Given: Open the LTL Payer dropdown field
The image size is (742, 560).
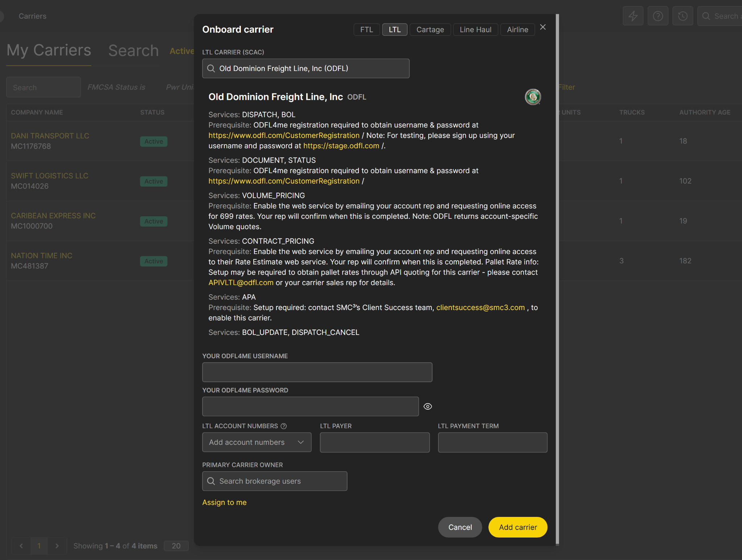Looking at the screenshot, I should tap(375, 442).
